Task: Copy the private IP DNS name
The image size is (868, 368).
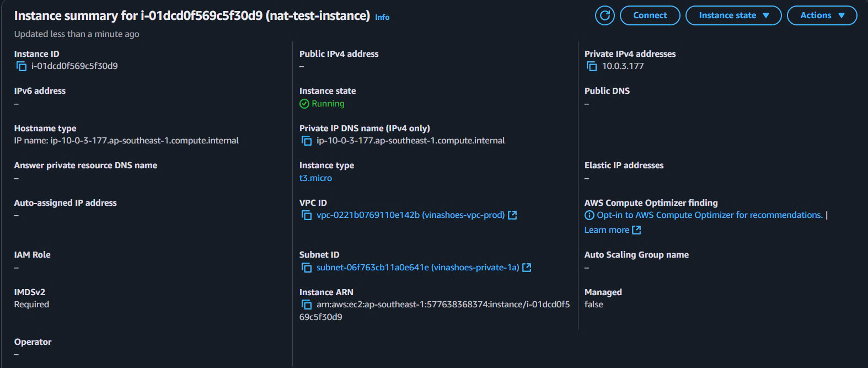Action: [307, 140]
